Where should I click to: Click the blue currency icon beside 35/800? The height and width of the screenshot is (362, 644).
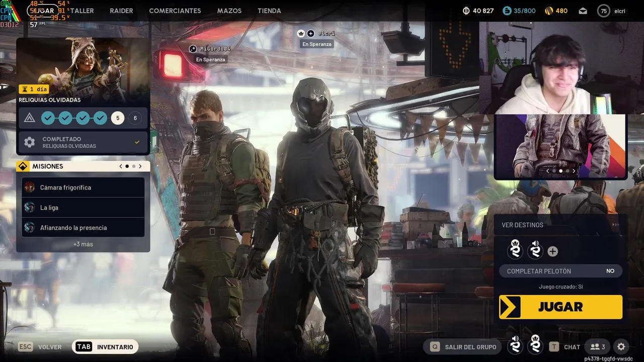507,11
